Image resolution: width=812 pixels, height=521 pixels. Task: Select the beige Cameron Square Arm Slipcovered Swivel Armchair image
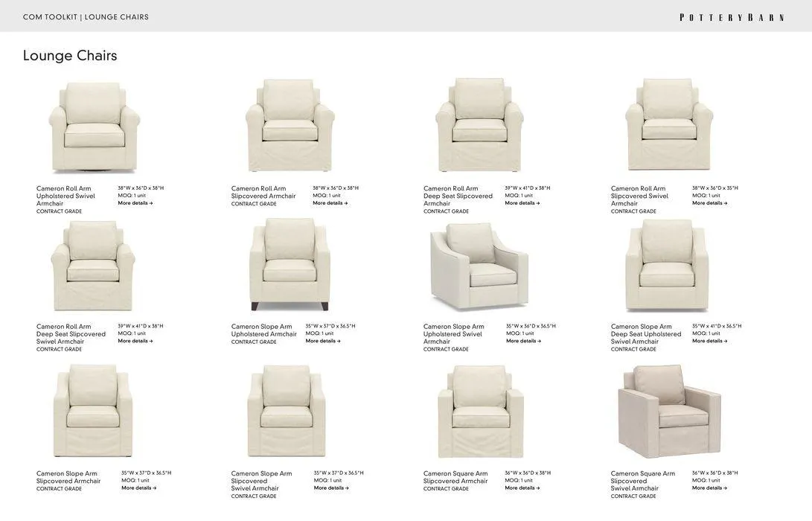(669, 411)
